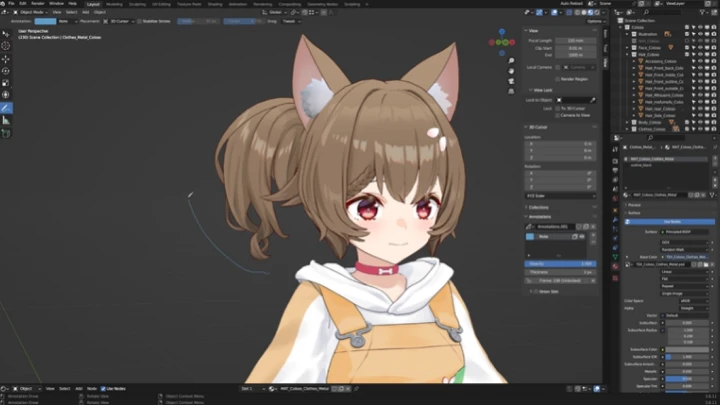Click the annotation color swatch in header
720x405 pixels.
tap(45, 21)
